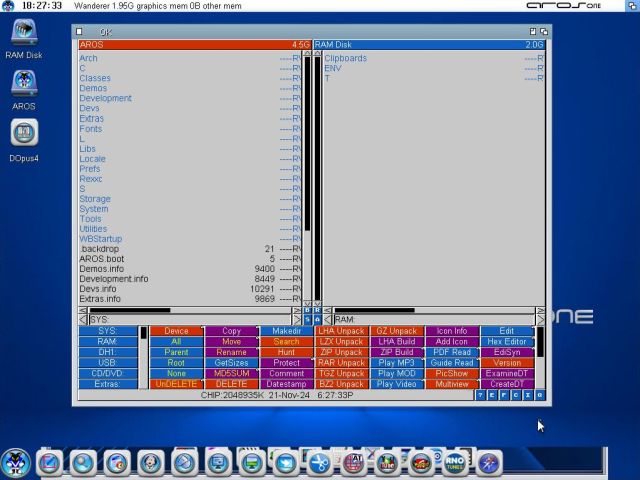The image size is (640, 480).
Task: Click the LHA Unpack button
Action: tap(342, 331)
